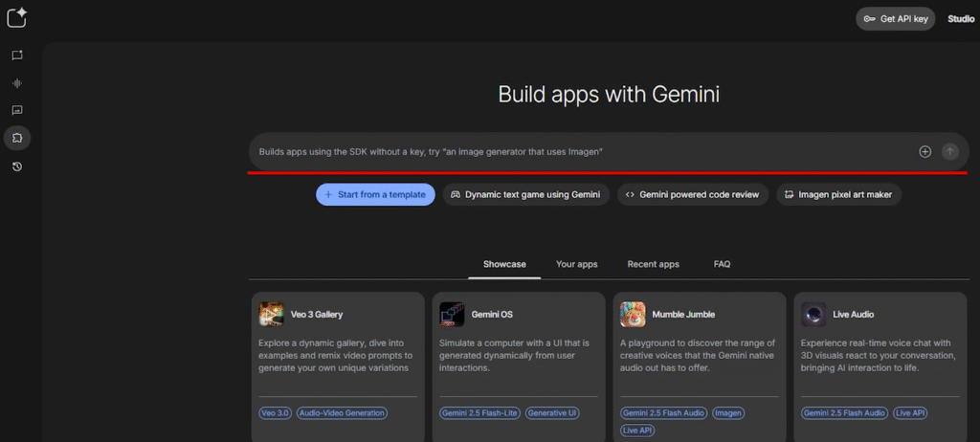Click the Live Audio description text
Screen dimensions: 980x442
coord(879,356)
